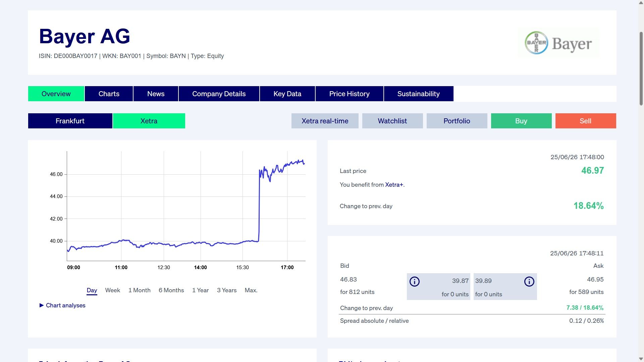Click the Bayer logo image
This screenshot has height=362, width=644.
558,43
